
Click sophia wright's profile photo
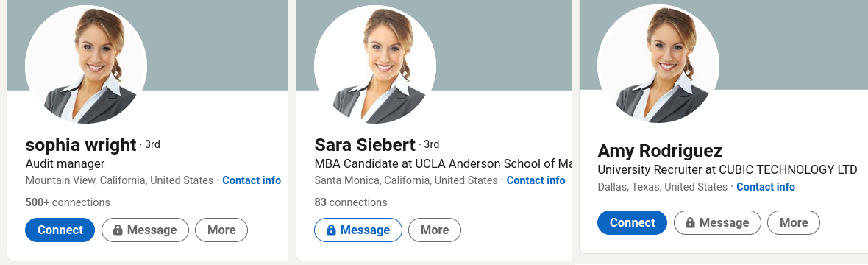86,66
